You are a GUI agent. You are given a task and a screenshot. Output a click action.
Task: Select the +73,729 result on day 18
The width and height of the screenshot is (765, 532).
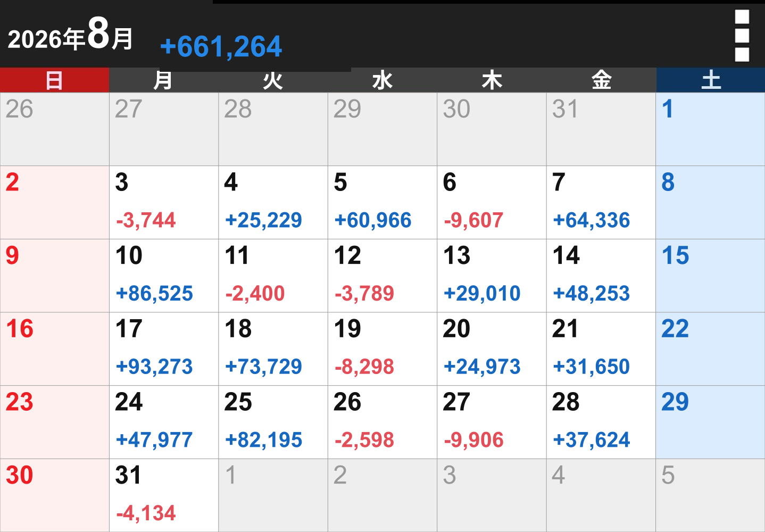pos(263,367)
